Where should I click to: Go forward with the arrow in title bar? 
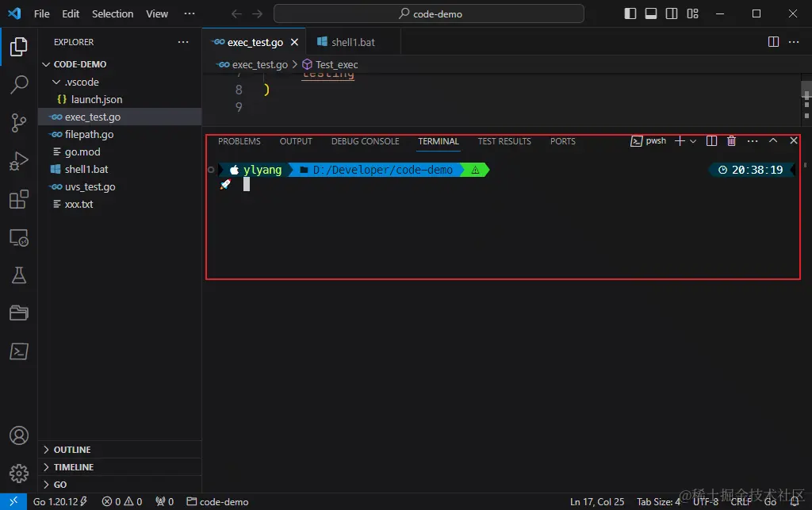[x=257, y=14]
